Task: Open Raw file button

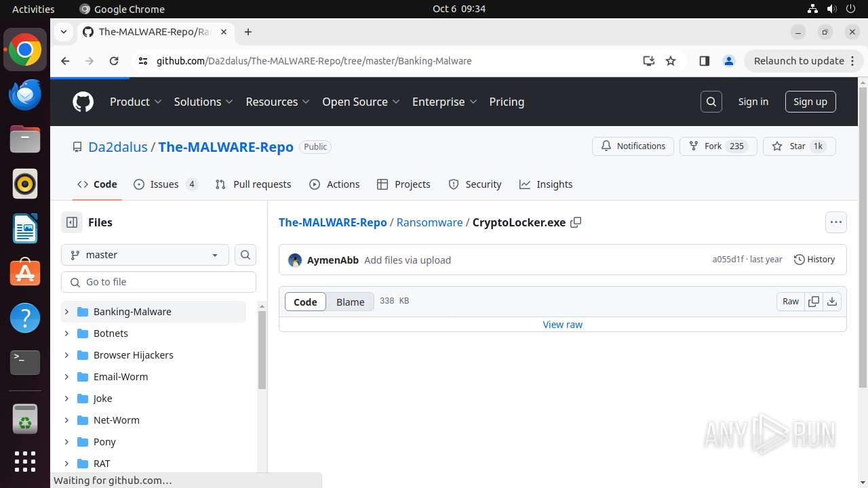Action: [x=791, y=302]
